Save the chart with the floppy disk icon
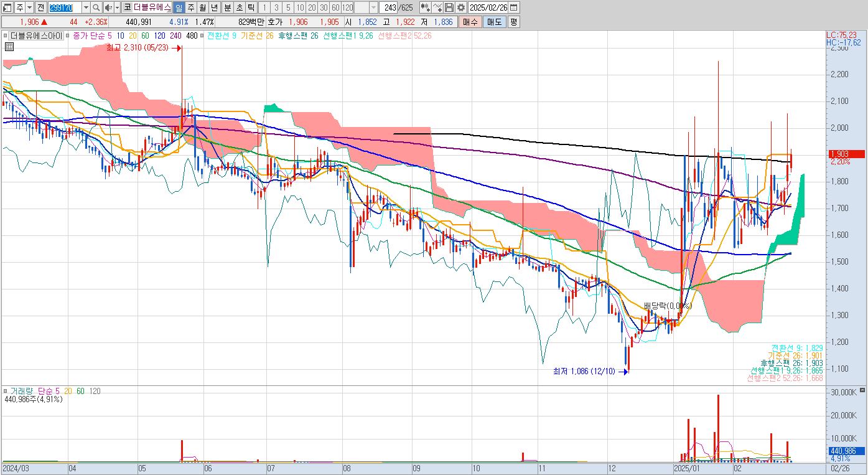Screen dimensions: 868x475 point(449,7)
